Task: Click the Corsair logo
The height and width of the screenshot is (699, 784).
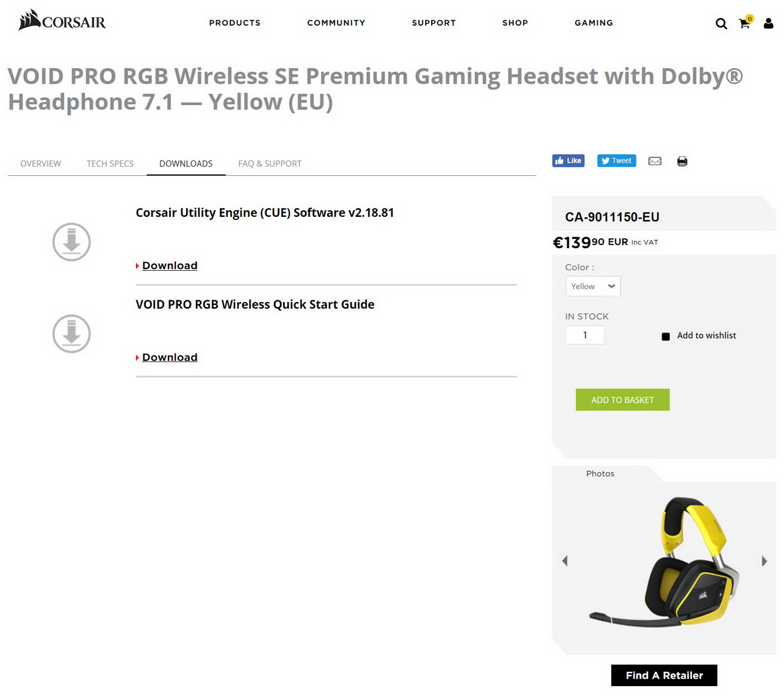Action: pos(62,20)
